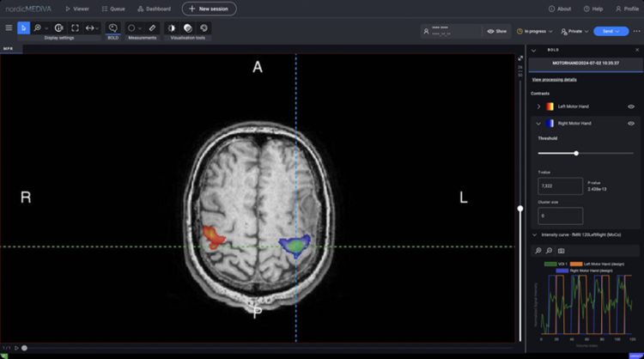Click the fullscreen viewport icon

tap(75, 27)
